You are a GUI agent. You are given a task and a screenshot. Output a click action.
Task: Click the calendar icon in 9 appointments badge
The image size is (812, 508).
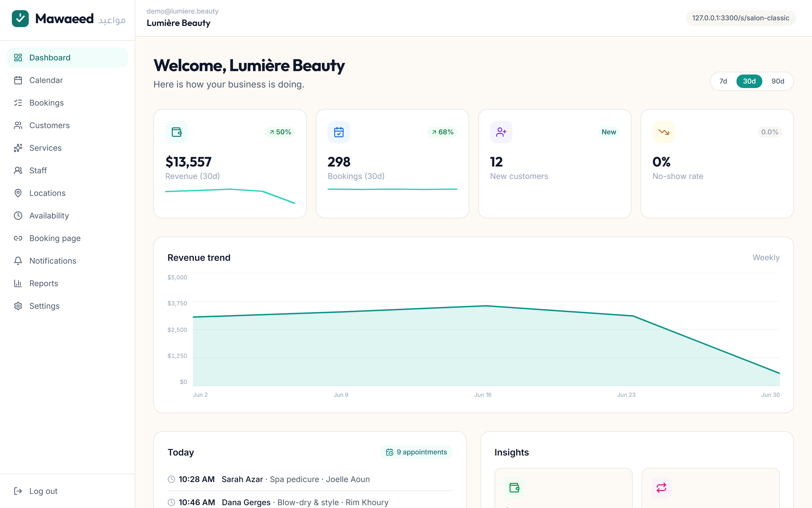pos(390,452)
